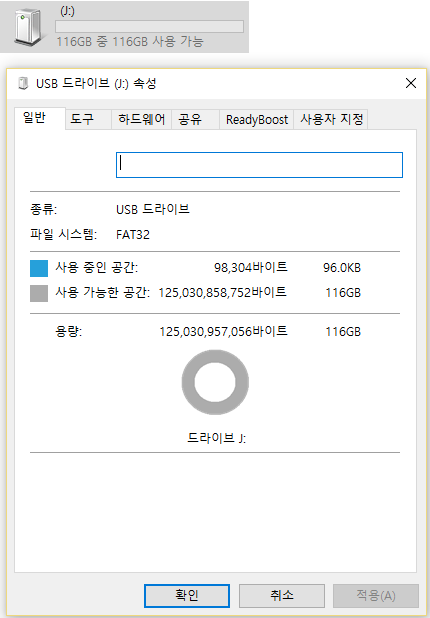This screenshot has width=430, height=618.
Task: Click the 종류: label
Action: (43, 209)
